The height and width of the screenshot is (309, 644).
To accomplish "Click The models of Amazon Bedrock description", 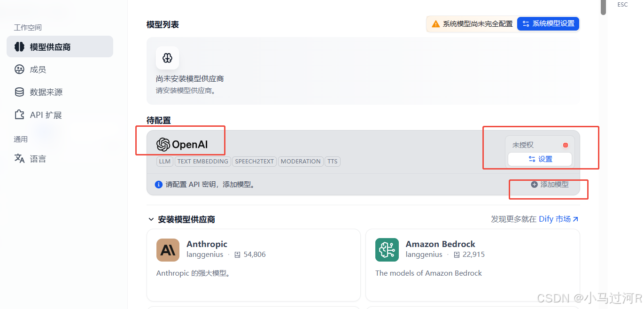I will tap(428, 273).
